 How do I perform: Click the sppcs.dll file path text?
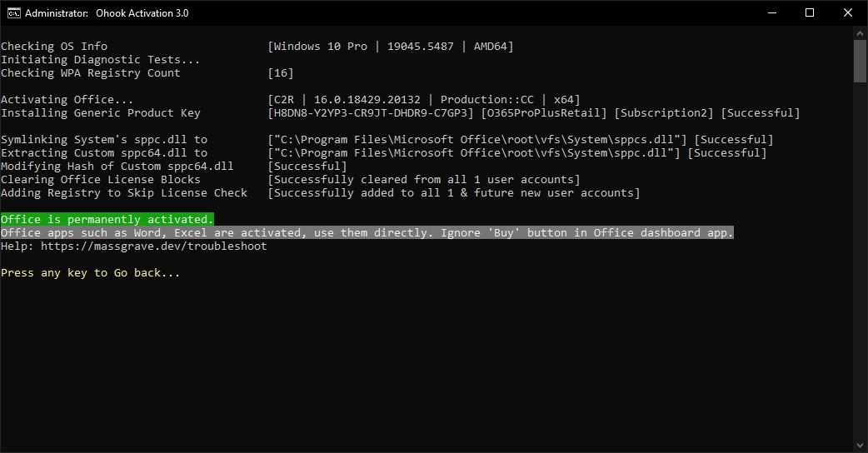tap(476, 139)
